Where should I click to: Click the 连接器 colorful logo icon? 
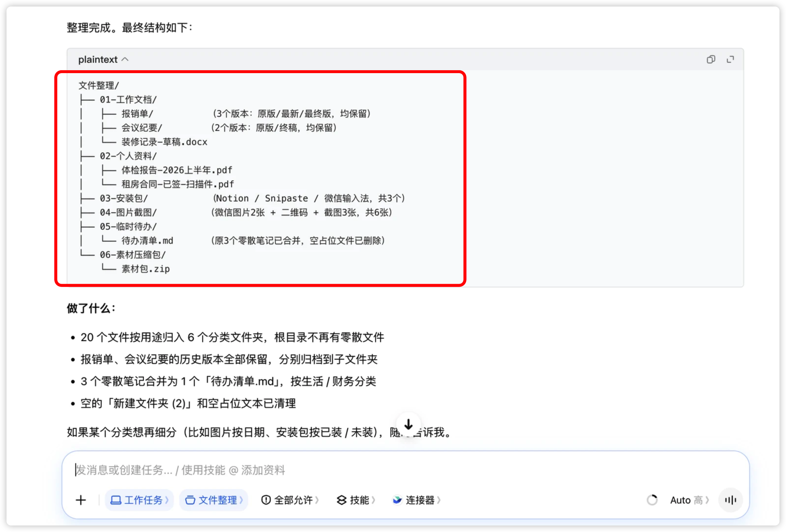[x=397, y=500]
